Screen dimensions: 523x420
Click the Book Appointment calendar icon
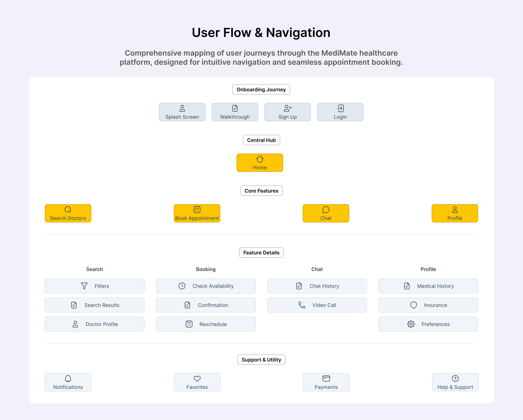pyautogui.click(x=197, y=209)
